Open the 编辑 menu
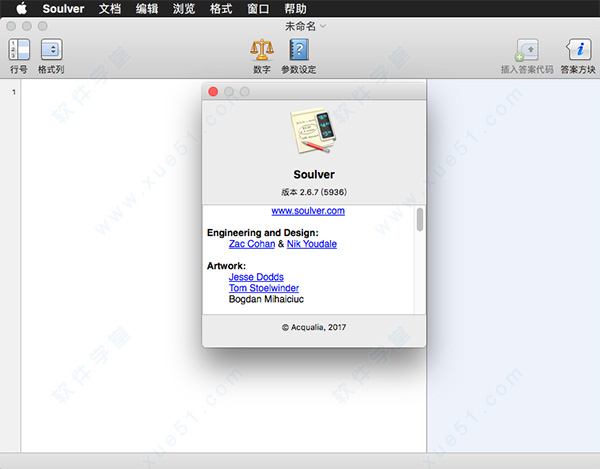 click(x=147, y=8)
